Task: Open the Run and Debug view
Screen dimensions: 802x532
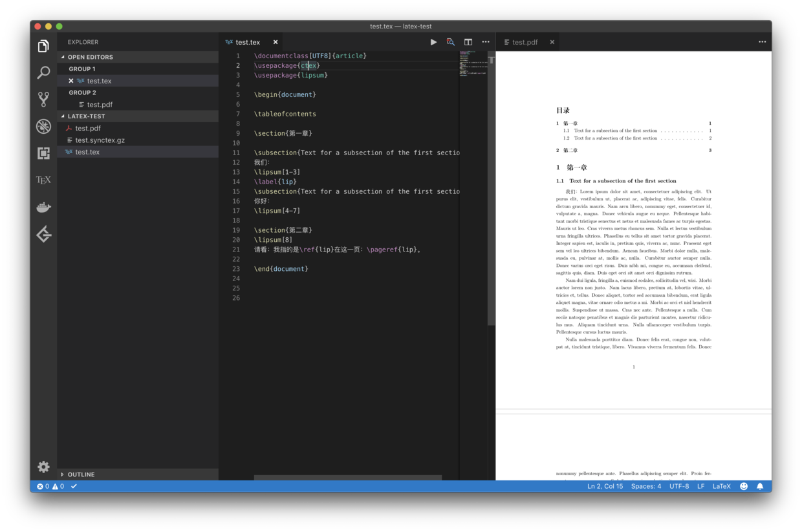Action: point(43,126)
